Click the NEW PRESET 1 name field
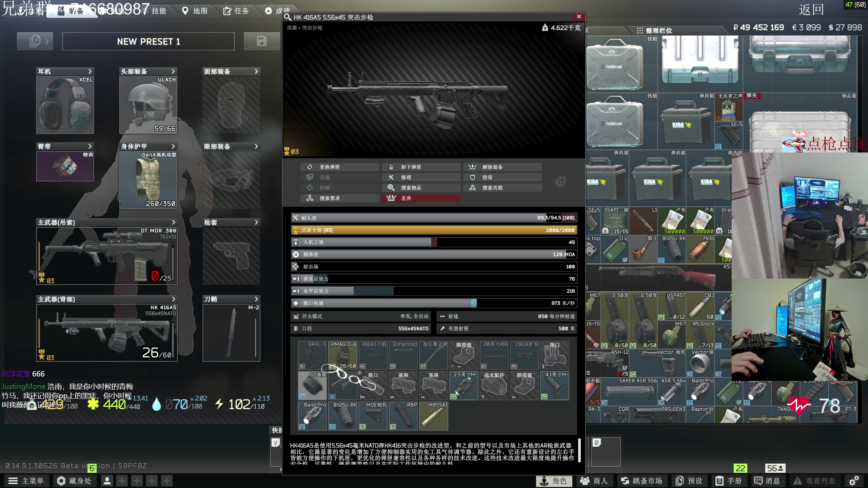Image resolution: width=868 pixels, height=488 pixels. (x=149, y=41)
